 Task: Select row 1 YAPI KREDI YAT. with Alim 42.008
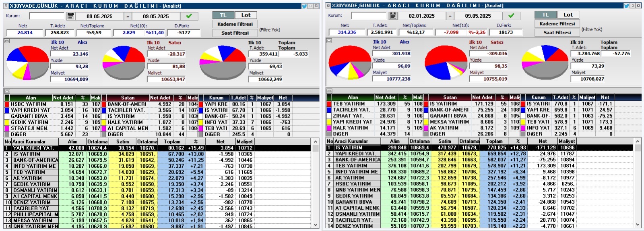(158, 148)
